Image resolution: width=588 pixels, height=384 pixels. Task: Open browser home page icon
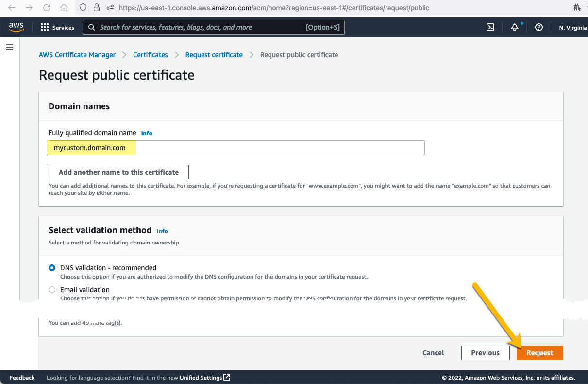[64, 8]
